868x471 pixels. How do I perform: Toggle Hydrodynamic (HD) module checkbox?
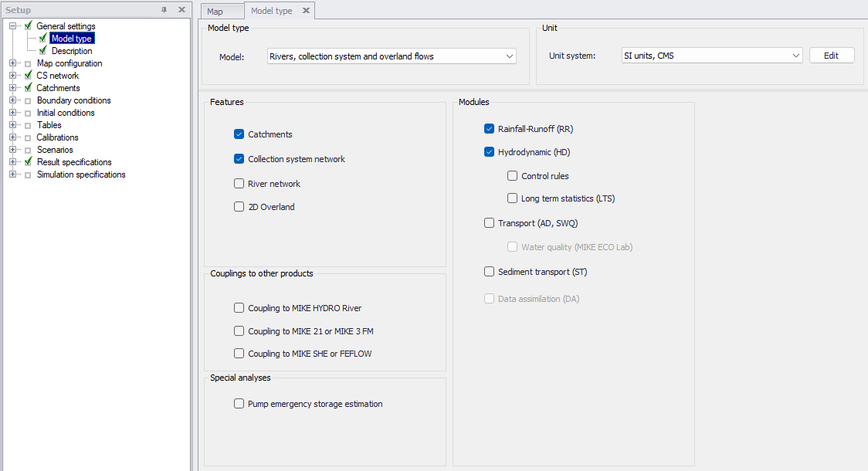point(490,151)
